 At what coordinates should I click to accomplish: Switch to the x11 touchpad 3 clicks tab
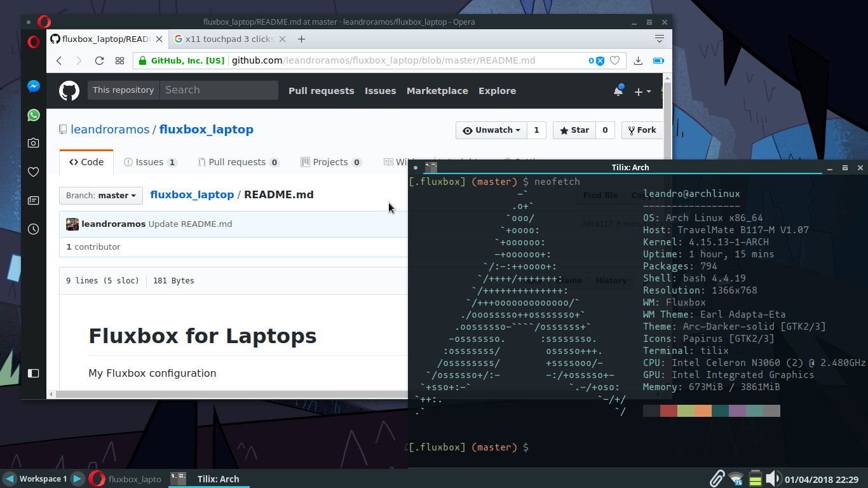coord(229,39)
